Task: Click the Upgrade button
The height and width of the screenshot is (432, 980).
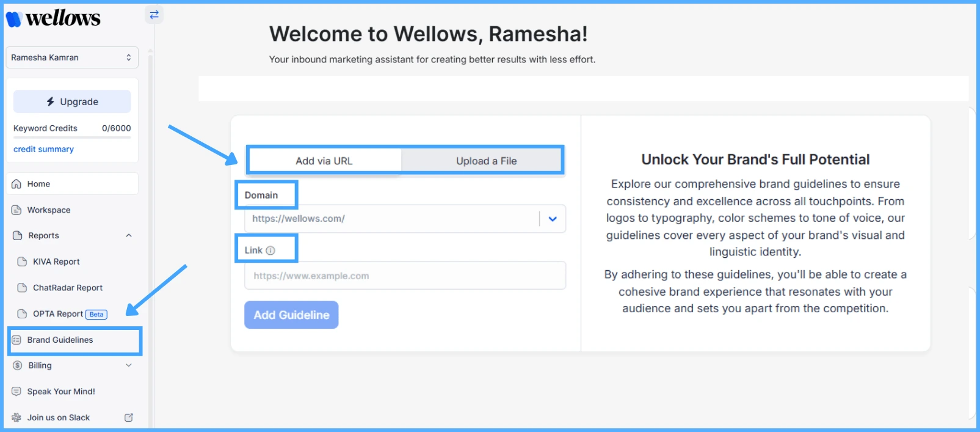Action: 72,101
